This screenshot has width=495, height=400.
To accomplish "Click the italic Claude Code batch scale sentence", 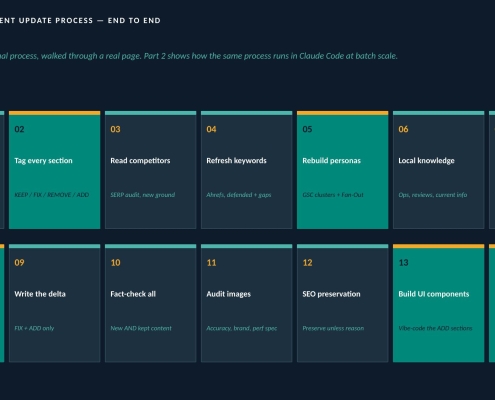I will click(199, 56).
